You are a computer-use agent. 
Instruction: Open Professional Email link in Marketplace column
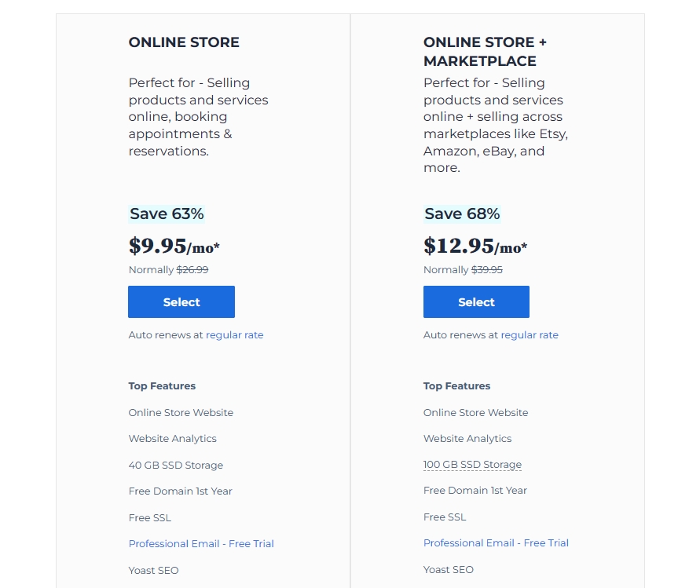point(496,543)
